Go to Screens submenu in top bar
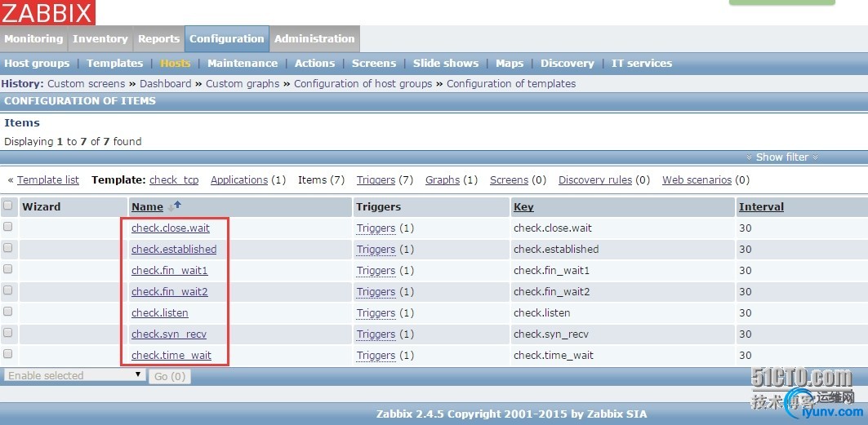This screenshot has height=425, width=868. [x=374, y=63]
